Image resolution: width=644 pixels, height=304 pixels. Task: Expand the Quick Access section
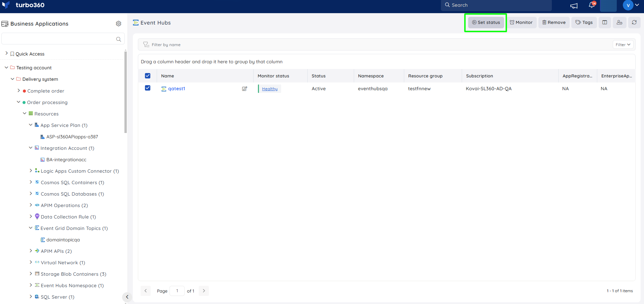point(6,53)
